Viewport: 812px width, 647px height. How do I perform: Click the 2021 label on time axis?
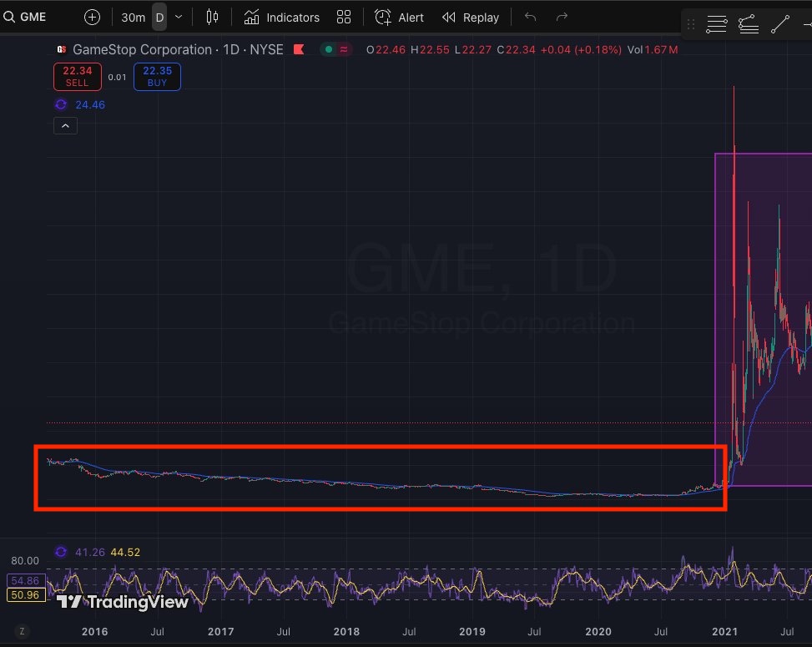[725, 632]
